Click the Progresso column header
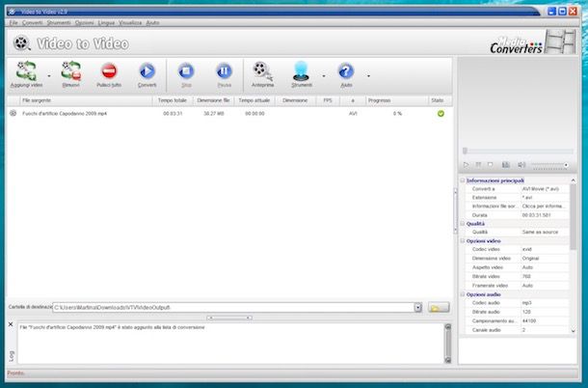The height and width of the screenshot is (388, 588). (x=397, y=100)
